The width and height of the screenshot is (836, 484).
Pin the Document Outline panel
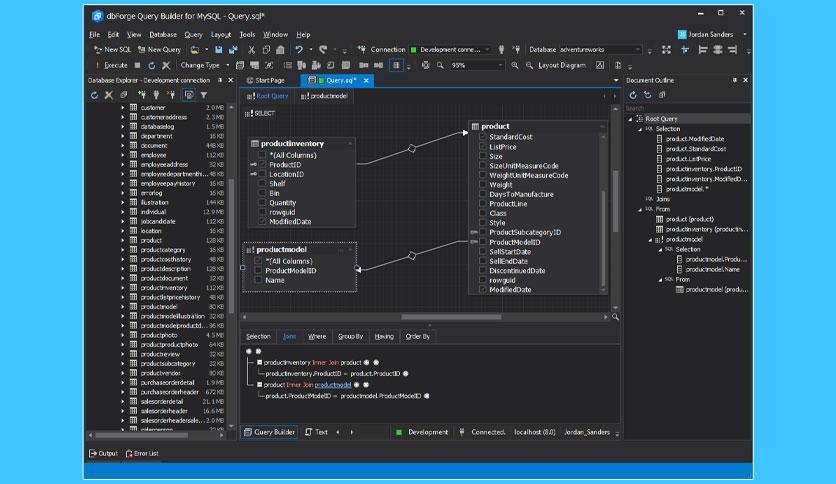(x=735, y=80)
